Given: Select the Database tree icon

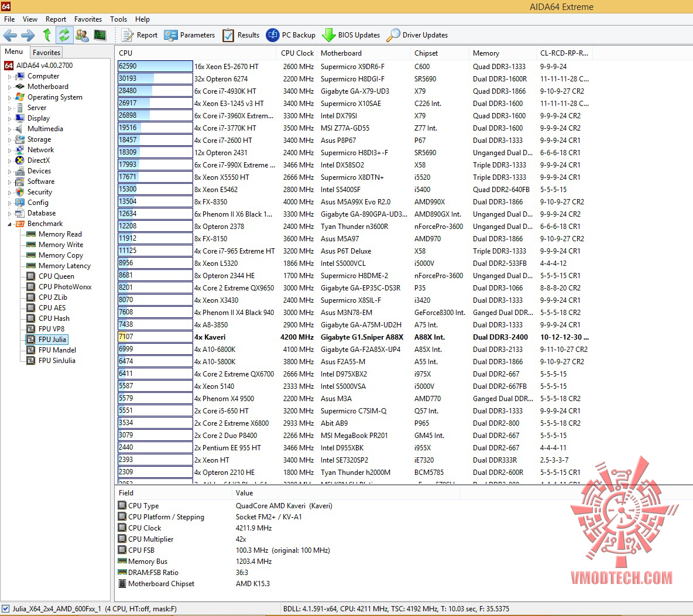Looking at the screenshot, I should 19,213.
